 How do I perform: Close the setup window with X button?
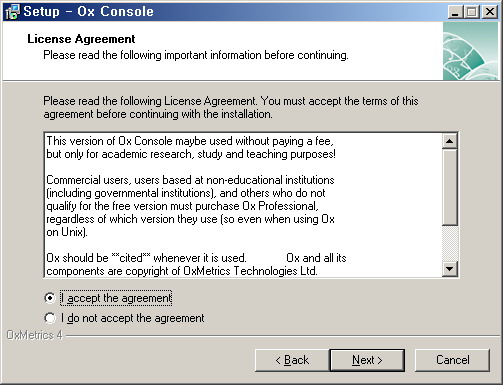490,12
